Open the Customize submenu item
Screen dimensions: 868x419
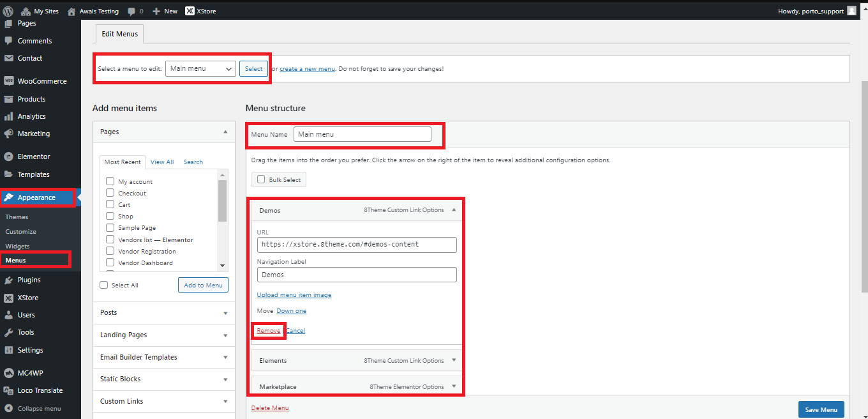pos(20,232)
